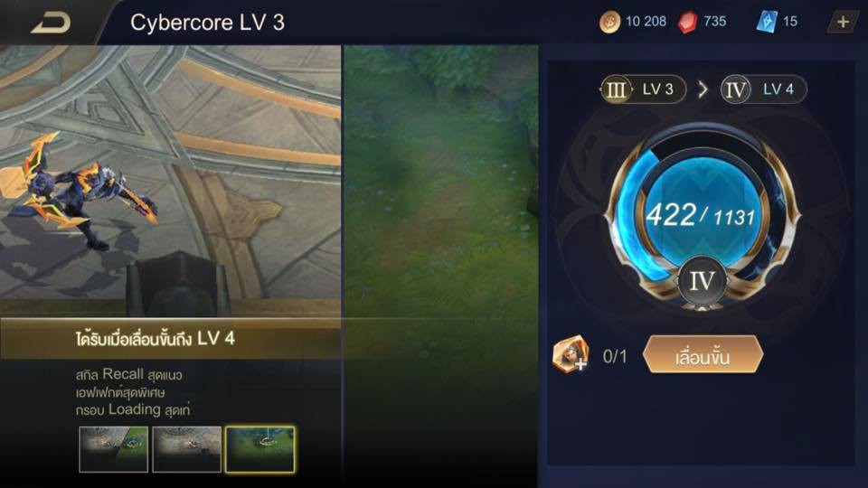Tap the 422 / 1131 progress orb
This screenshot has height=488, width=868.
pyautogui.click(x=702, y=213)
